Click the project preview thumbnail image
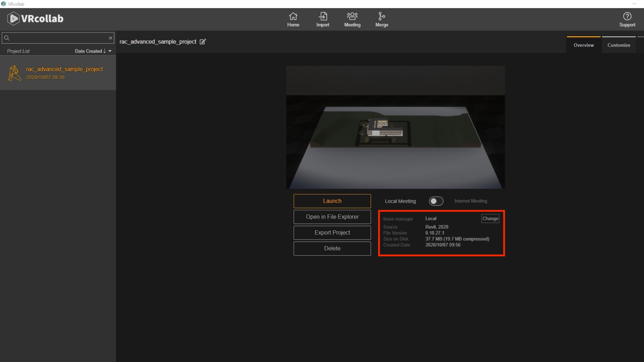This screenshot has height=362, width=644. click(x=395, y=127)
